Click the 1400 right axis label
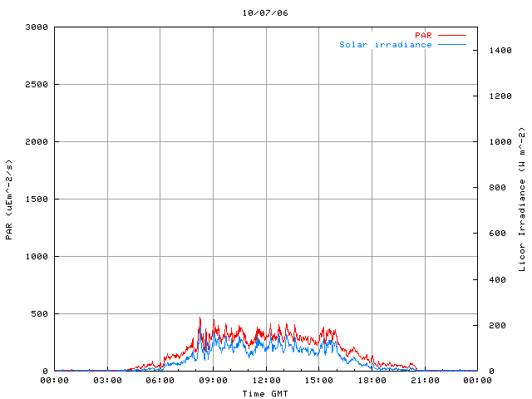 [x=500, y=51]
